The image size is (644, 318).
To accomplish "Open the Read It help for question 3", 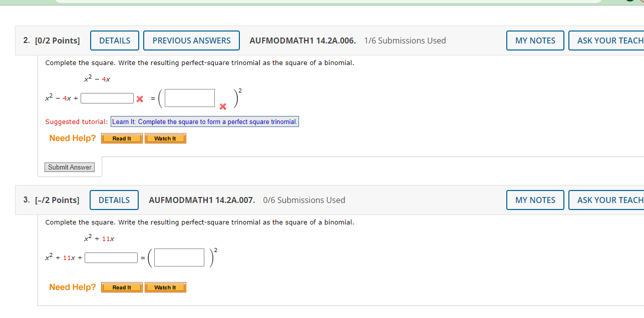I will [121, 287].
